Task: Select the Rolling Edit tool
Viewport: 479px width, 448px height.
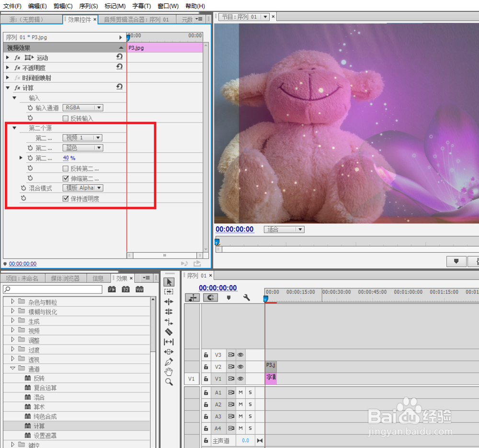Action: tap(169, 312)
